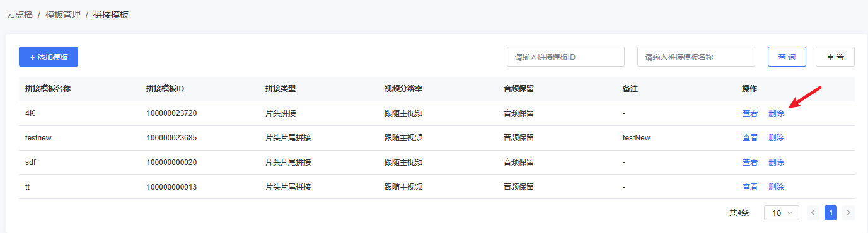
Task: Delete the testnew template
Action: point(776,138)
